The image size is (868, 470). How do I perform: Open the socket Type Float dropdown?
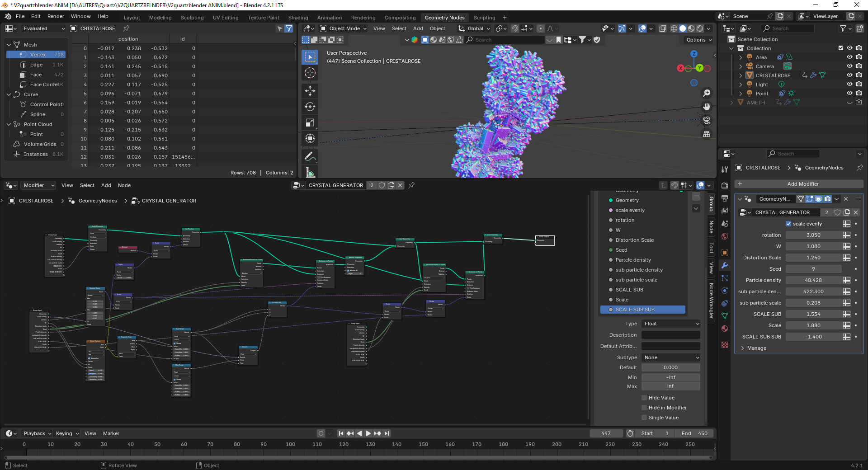[671, 324]
